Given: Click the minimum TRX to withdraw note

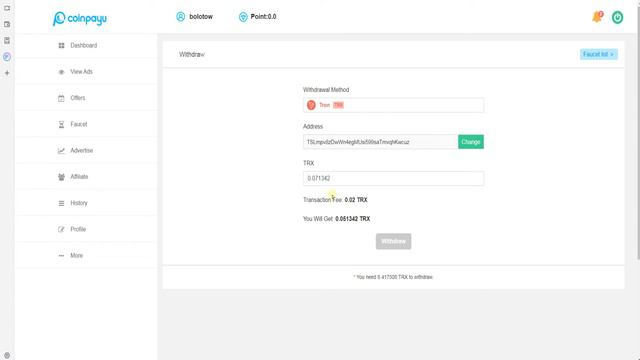Looking at the screenshot, I should 393,277.
